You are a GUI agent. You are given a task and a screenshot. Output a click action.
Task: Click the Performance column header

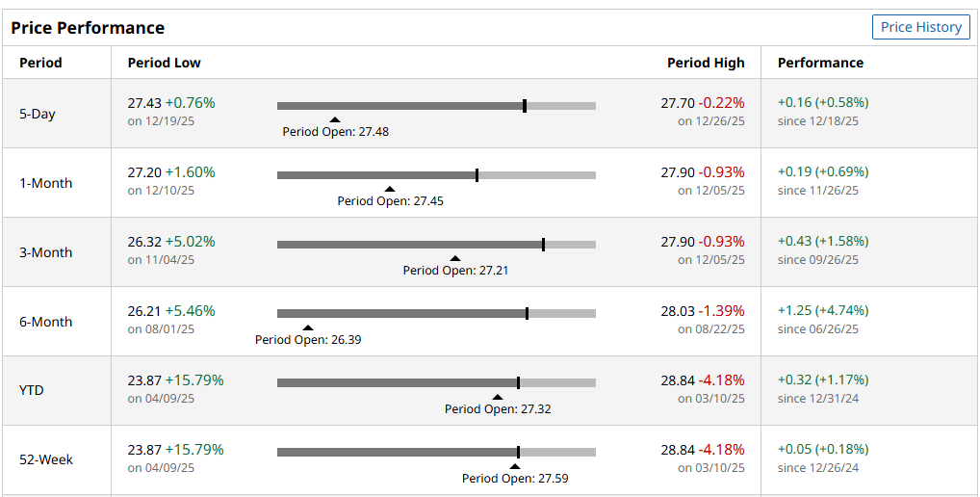point(820,63)
